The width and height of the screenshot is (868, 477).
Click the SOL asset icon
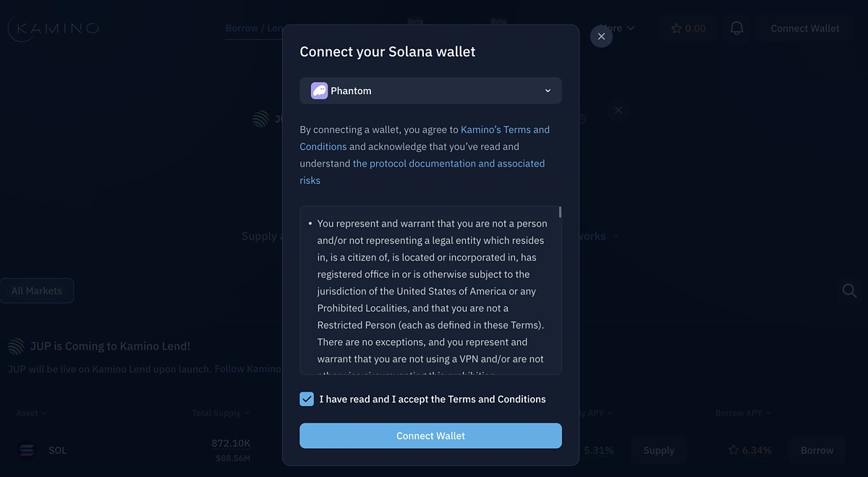point(26,449)
